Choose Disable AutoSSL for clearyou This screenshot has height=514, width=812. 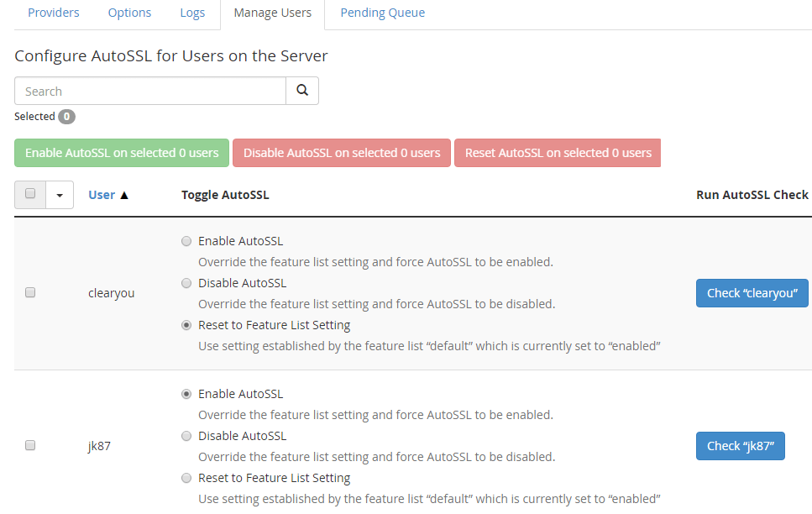186,283
